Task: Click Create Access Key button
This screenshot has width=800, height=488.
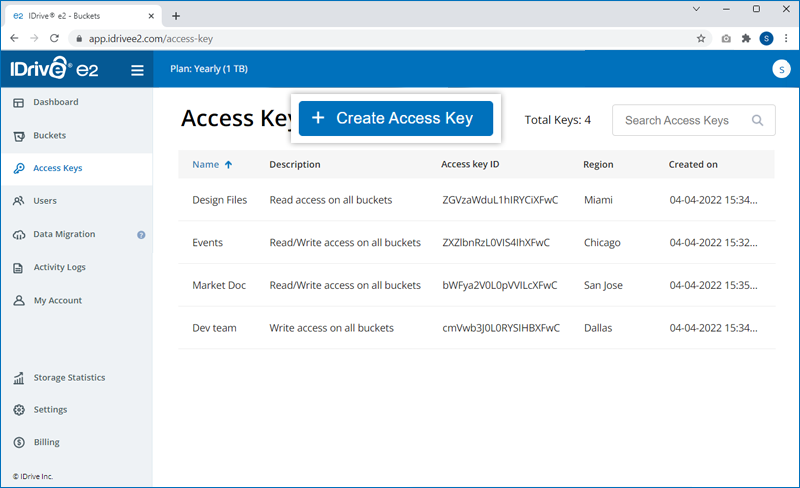Action: 395,118
